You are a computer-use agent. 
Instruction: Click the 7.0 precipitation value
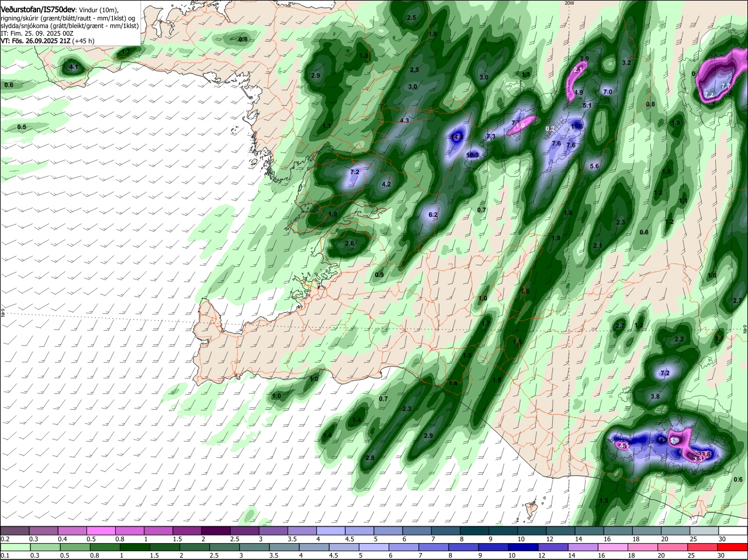607,92
